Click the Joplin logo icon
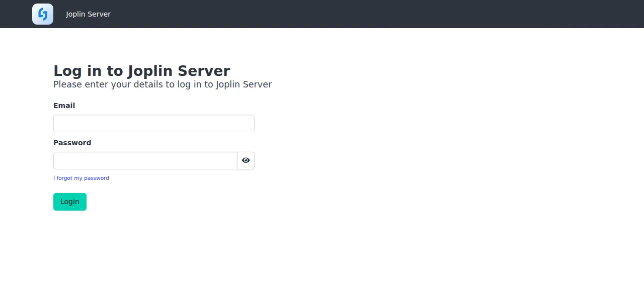The height and width of the screenshot is (290, 644). [43, 14]
